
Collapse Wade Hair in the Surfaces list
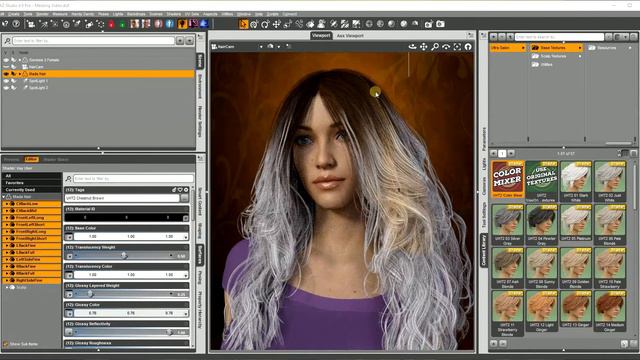click(4, 197)
